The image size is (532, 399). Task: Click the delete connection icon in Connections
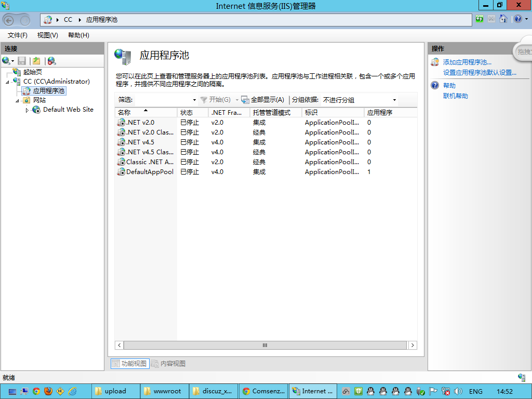(51, 61)
